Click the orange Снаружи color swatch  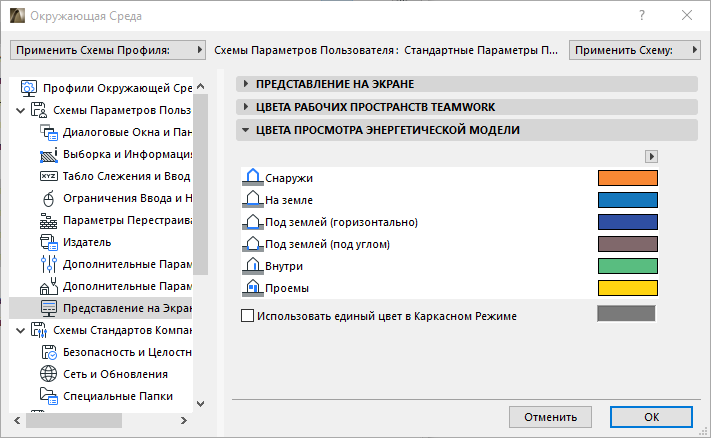(x=627, y=178)
